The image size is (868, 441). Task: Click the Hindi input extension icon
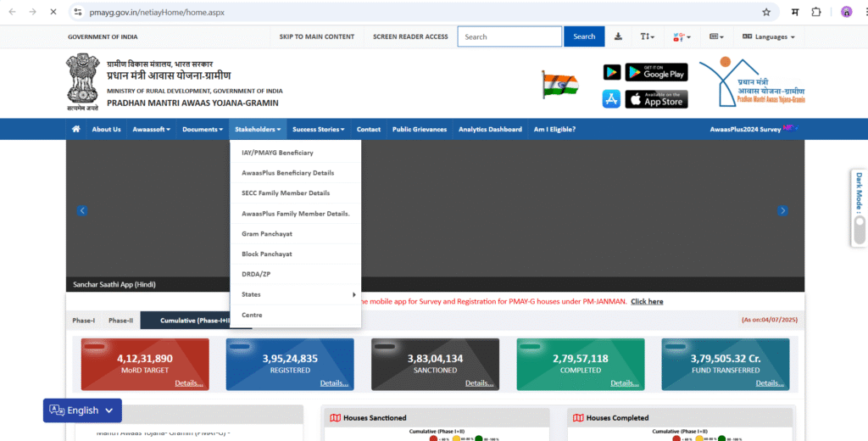[x=795, y=12]
